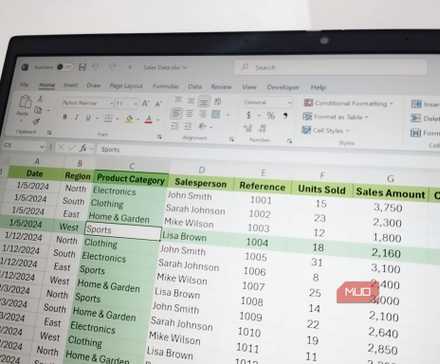Switch to the Page Layout tab
440x364 pixels.
click(x=126, y=86)
